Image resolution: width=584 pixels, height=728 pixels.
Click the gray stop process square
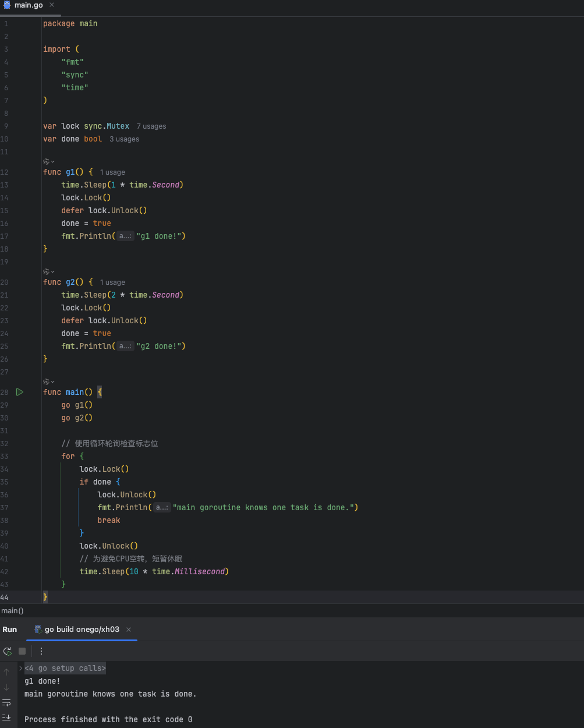point(22,651)
